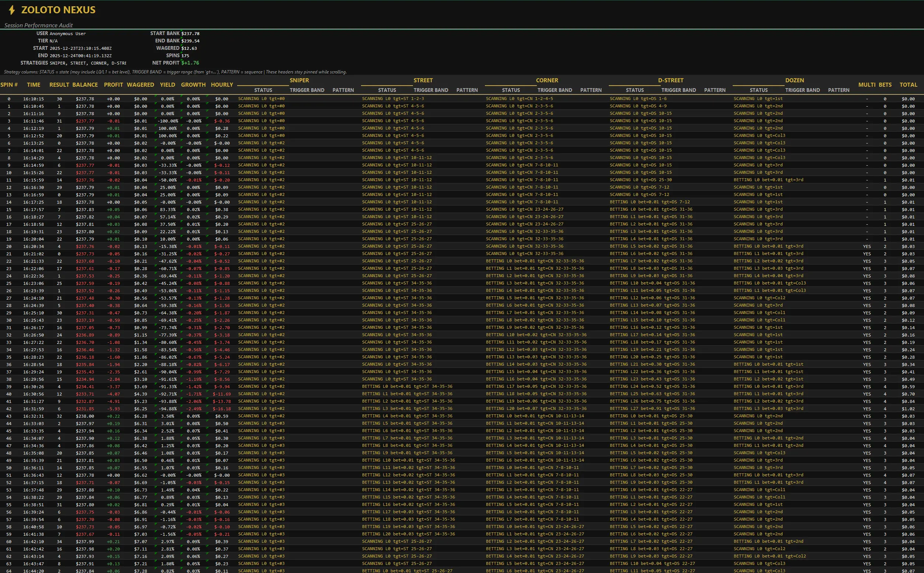Click the green marker in spin 0 YIELD cell
This screenshot has height=573, width=924.
[x=156, y=97]
